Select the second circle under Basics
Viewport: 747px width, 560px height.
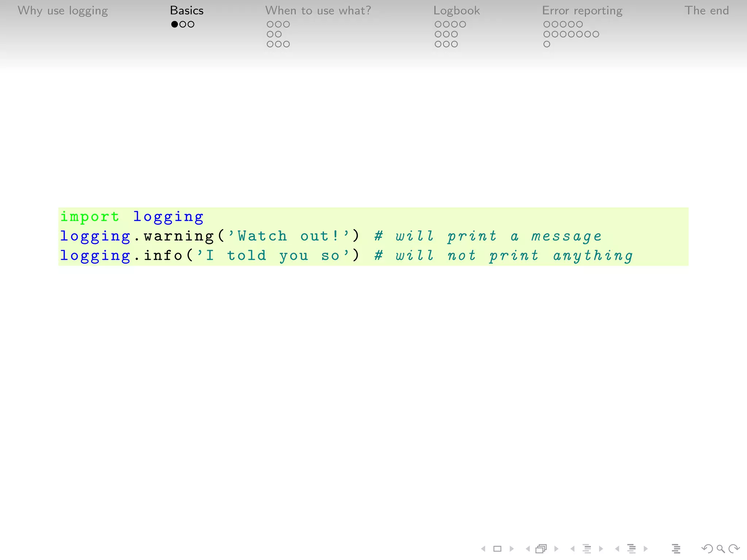coord(183,24)
